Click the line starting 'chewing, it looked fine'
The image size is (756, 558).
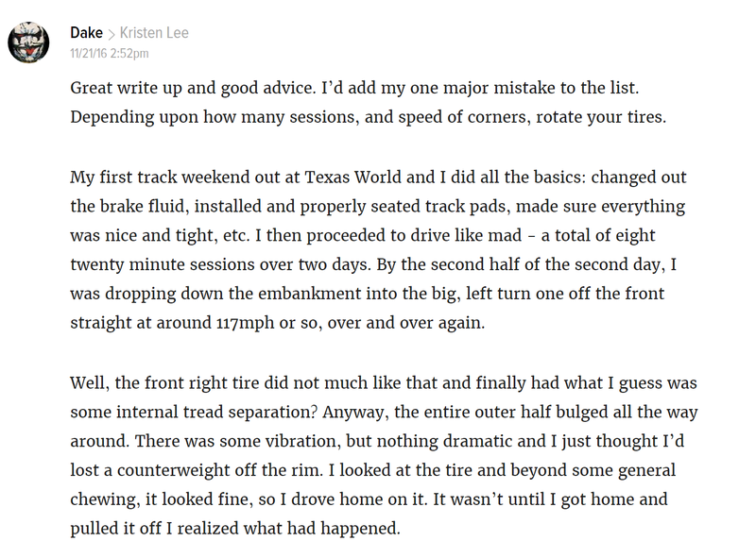[x=369, y=499]
